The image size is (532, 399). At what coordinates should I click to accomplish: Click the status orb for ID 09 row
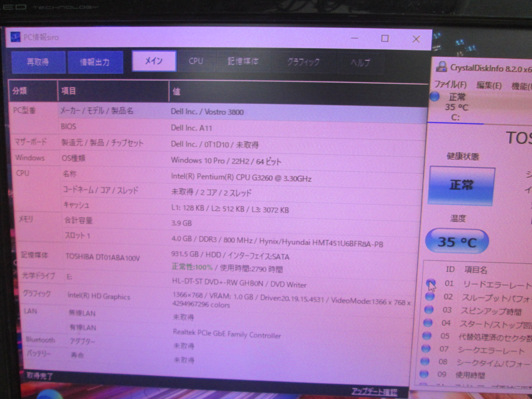[424, 374]
